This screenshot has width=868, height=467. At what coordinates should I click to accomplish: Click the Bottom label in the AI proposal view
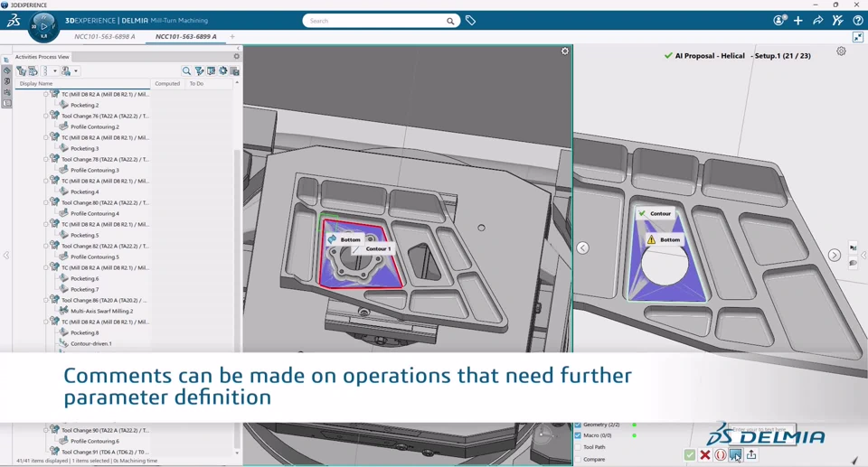click(x=670, y=240)
